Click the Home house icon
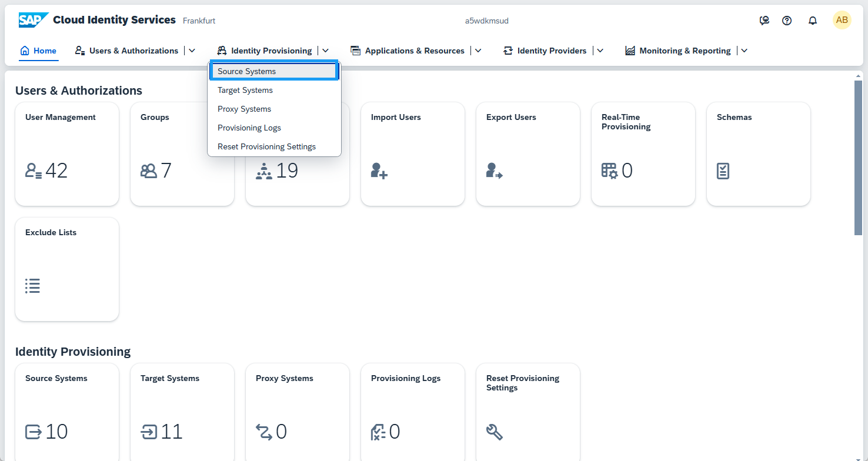This screenshot has height=461, width=868. click(x=25, y=51)
